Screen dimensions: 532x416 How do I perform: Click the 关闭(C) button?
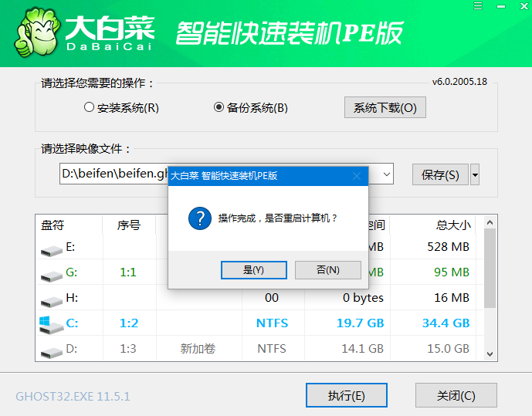coord(456,395)
